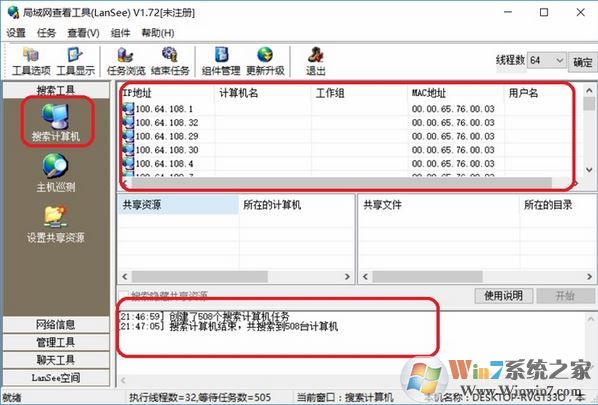Toggle 搜索隐藏共享资源 checkbox
598x405 pixels.
pos(124,295)
